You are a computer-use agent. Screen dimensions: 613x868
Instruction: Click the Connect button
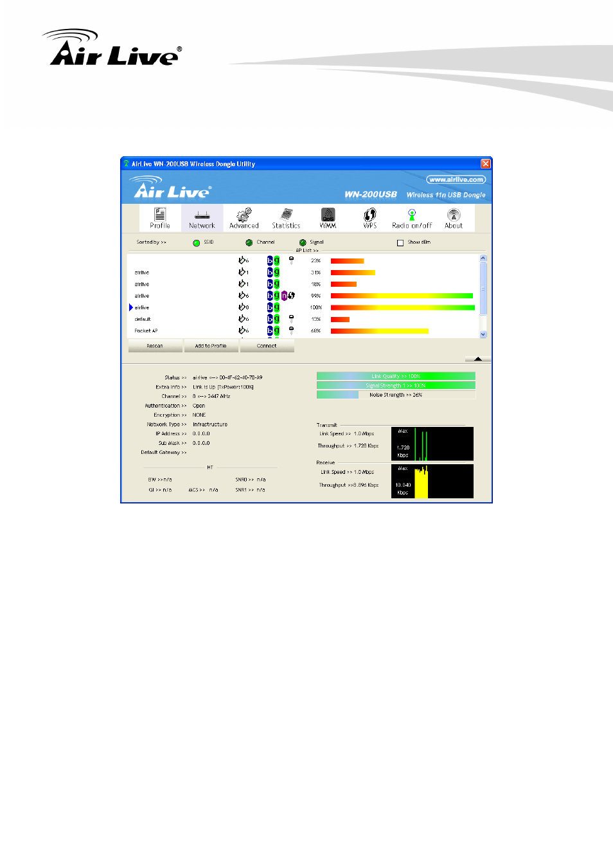(267, 346)
